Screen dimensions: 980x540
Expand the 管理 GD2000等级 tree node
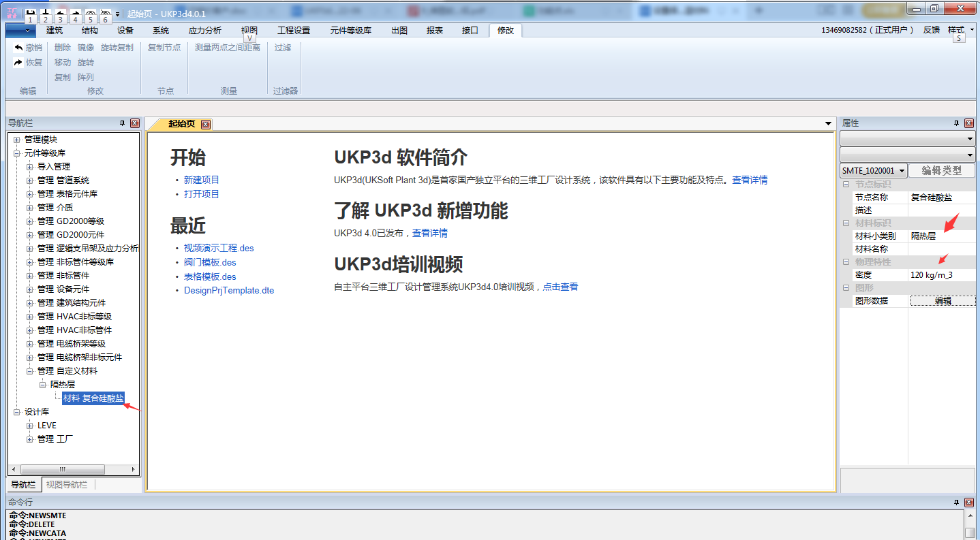coord(29,221)
